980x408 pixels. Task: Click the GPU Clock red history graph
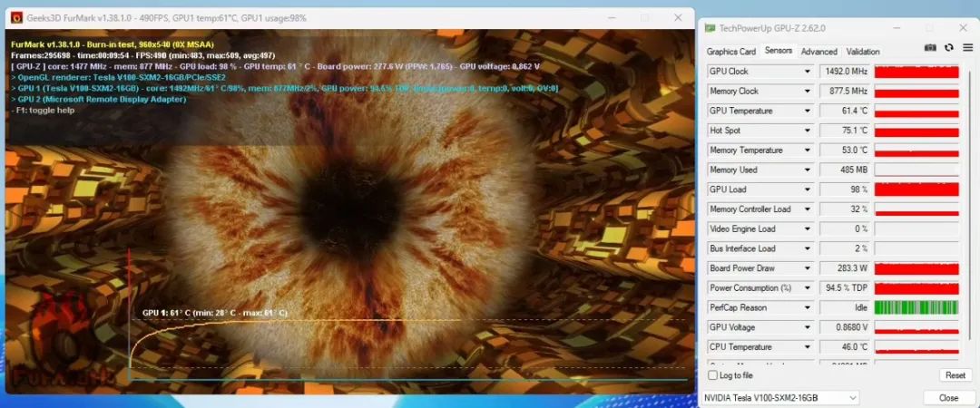(916, 72)
